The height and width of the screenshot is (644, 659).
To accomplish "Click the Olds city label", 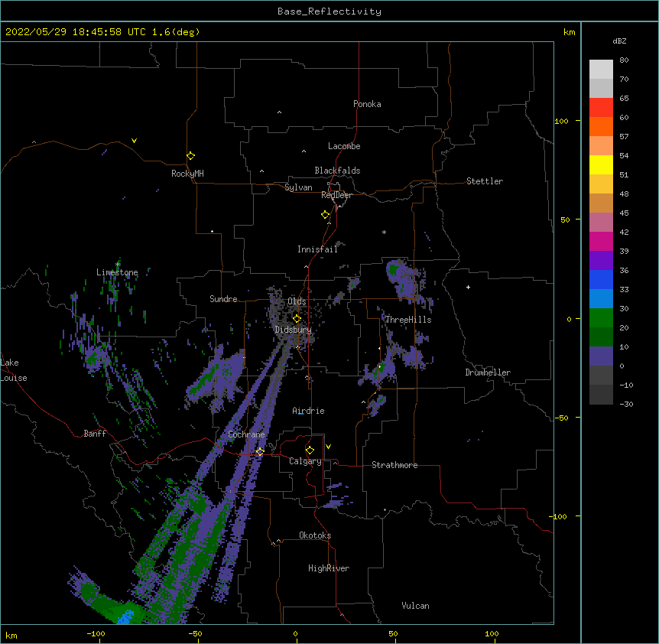I will [297, 301].
